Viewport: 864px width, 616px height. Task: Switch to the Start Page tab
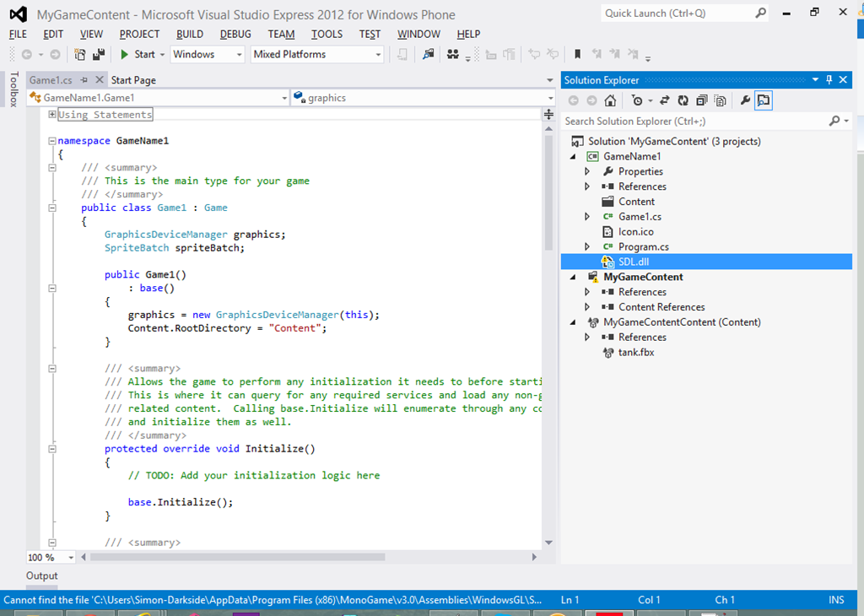(133, 80)
